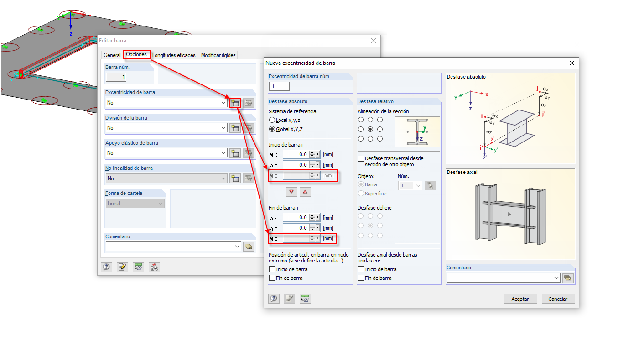Click the ej,Y spinner arrows

[x=312, y=228]
